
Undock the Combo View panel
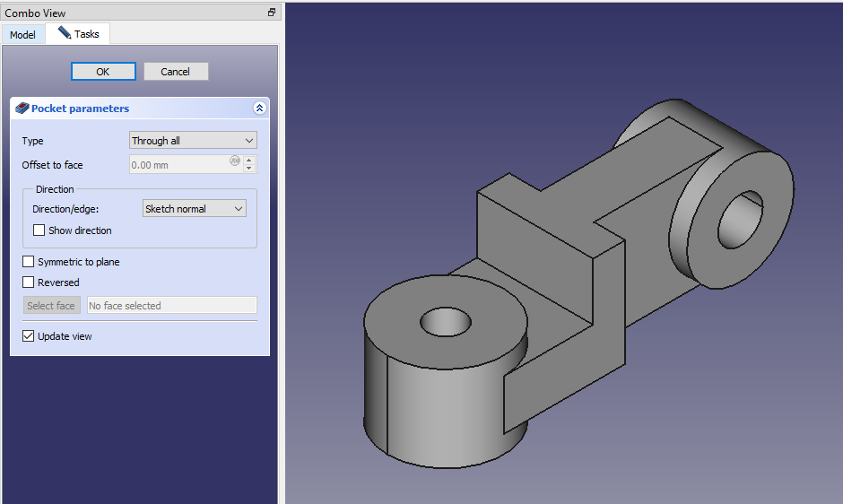click(x=272, y=12)
